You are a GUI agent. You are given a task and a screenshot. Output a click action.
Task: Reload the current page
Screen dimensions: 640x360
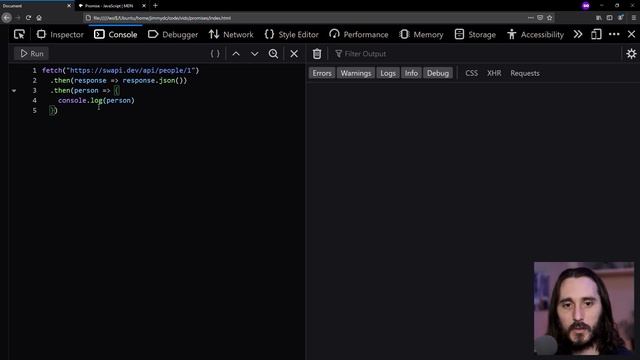(28, 18)
